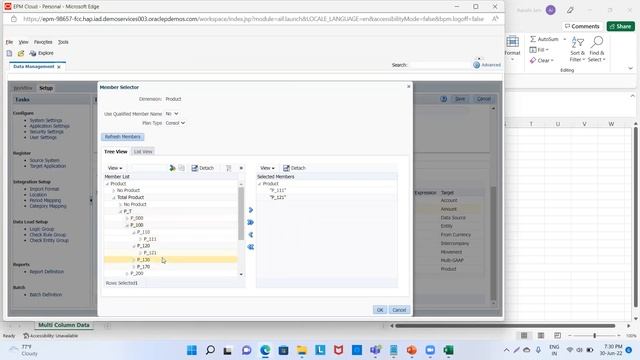Click the remove-member single left arrow
640x360 pixels.
(251, 235)
